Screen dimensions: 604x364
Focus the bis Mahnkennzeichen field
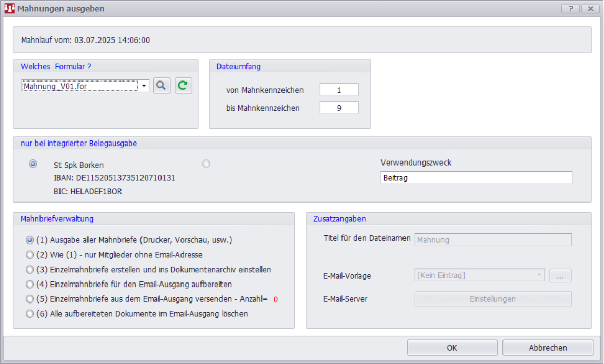coord(339,108)
